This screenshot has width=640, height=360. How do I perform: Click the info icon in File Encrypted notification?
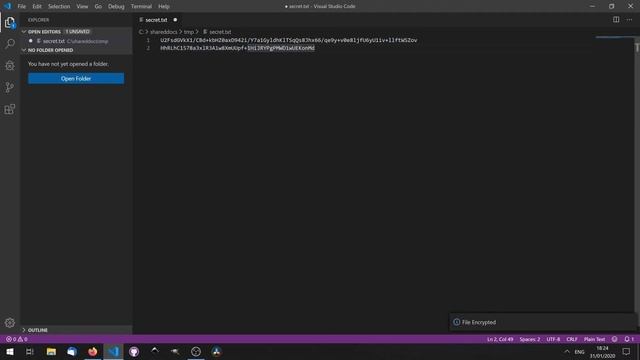[x=457, y=322]
